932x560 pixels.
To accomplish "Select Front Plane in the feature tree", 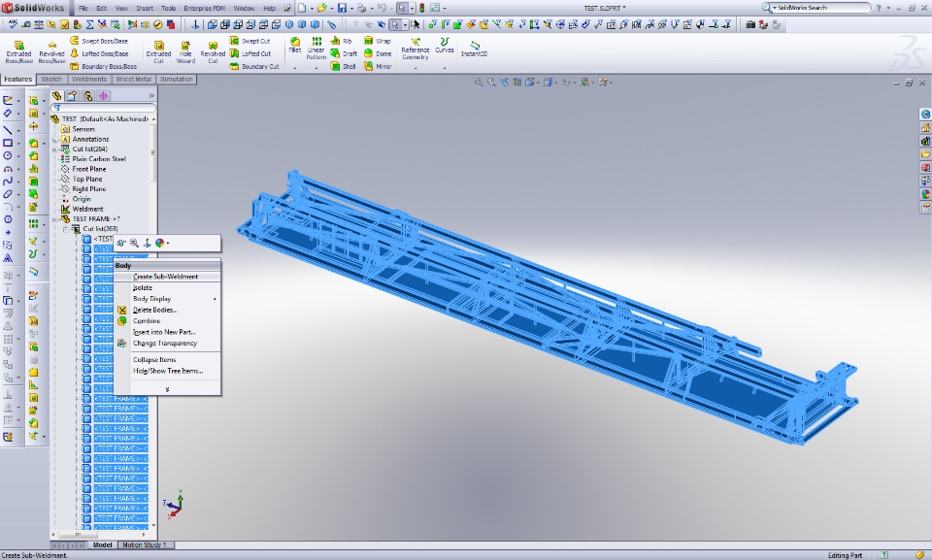I will tap(89, 170).
